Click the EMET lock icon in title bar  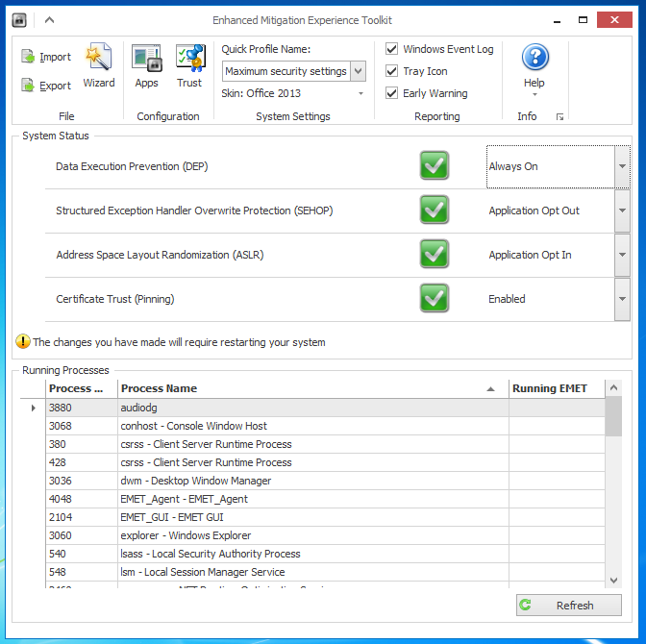click(x=19, y=20)
